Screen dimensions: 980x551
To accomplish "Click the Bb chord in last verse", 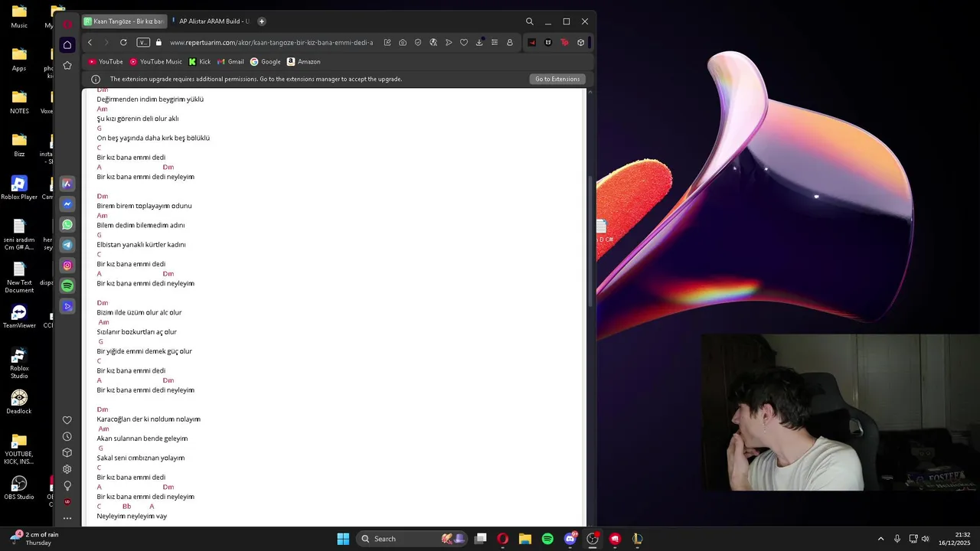I will click(x=127, y=507).
